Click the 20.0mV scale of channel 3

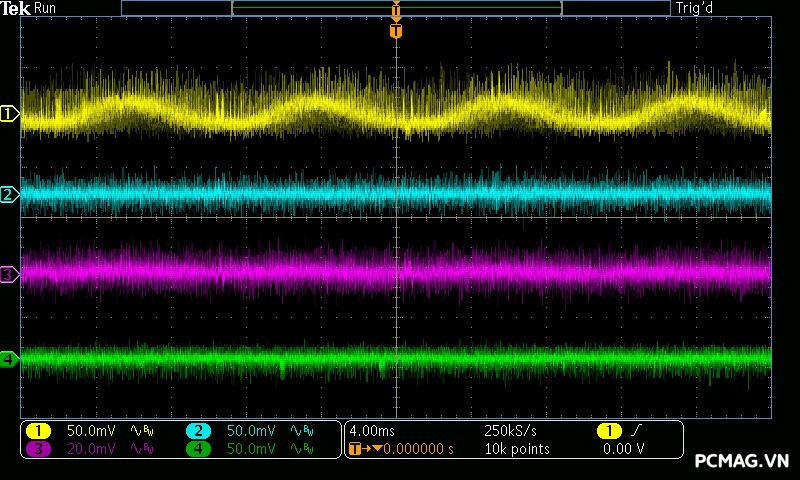point(91,449)
